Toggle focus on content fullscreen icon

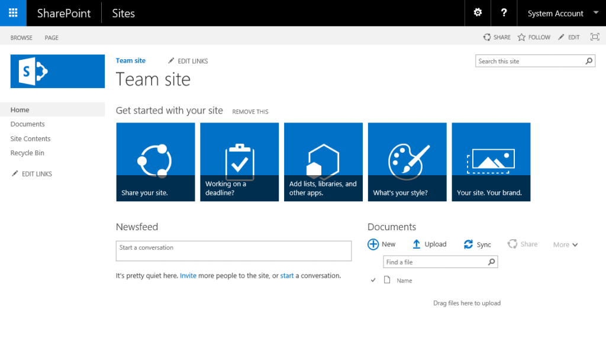click(x=595, y=37)
